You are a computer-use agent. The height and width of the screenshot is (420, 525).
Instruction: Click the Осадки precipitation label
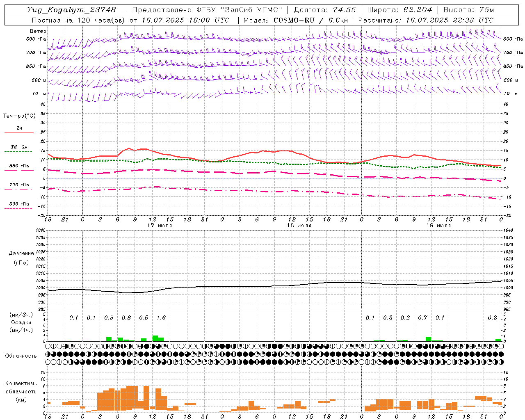tap(21, 322)
